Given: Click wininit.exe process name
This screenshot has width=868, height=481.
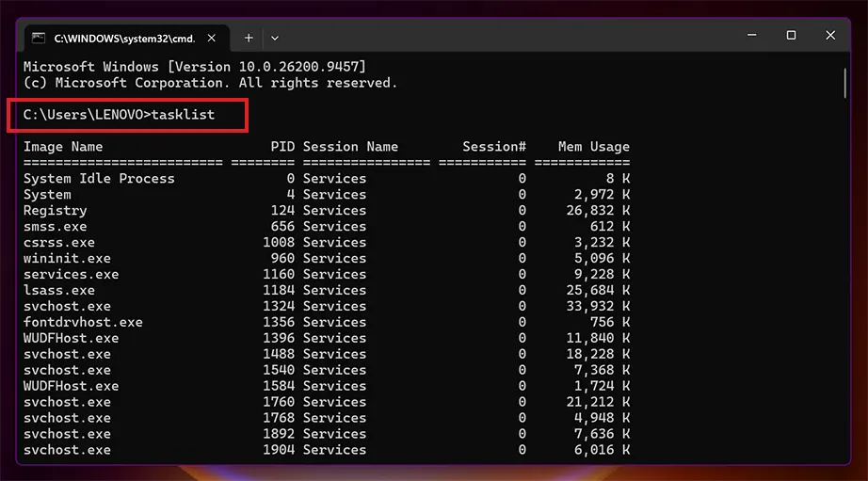Looking at the screenshot, I should pos(67,259).
